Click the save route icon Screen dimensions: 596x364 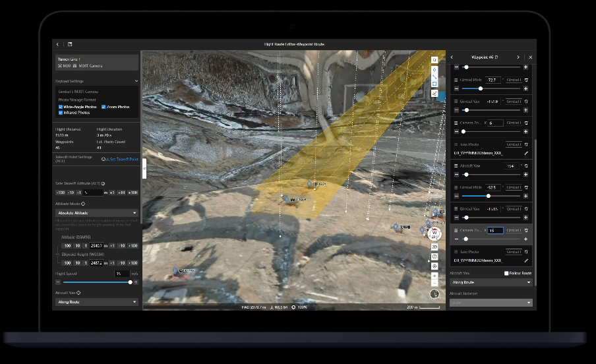click(70, 44)
